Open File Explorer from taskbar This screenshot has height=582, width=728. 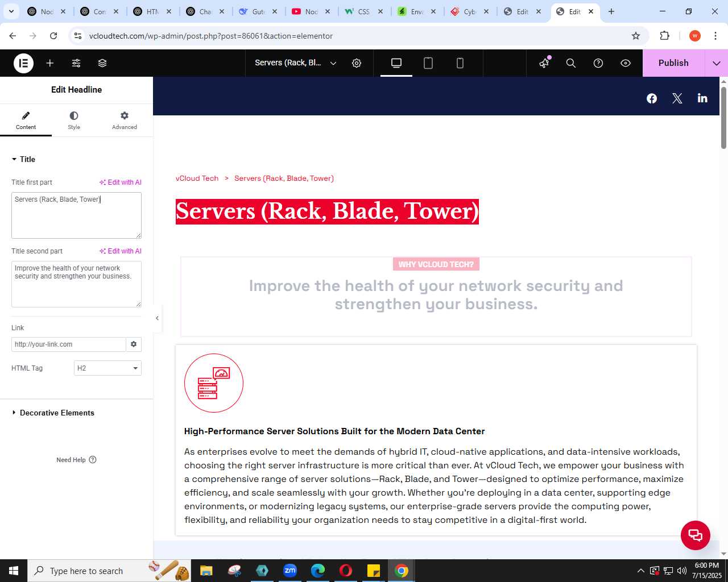coord(206,571)
